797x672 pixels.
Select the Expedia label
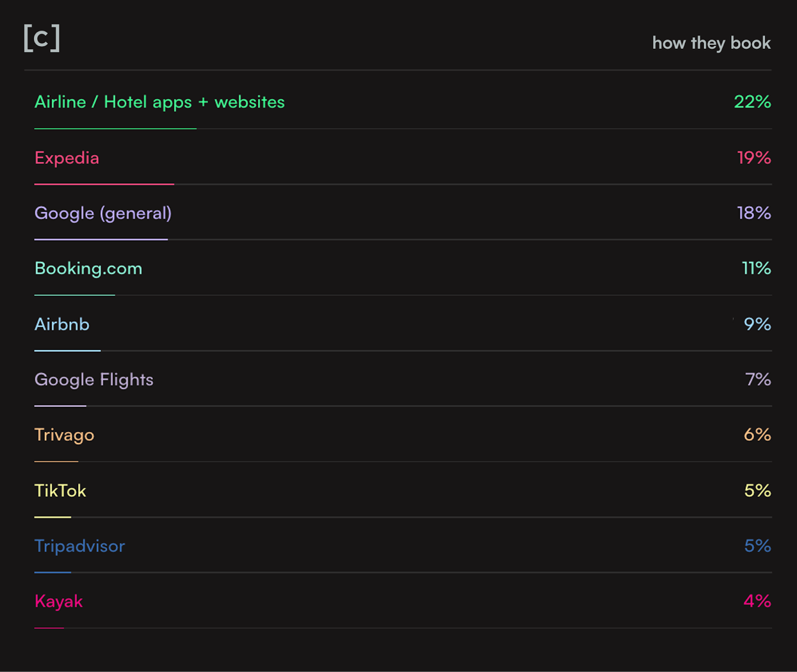pyautogui.click(x=67, y=158)
